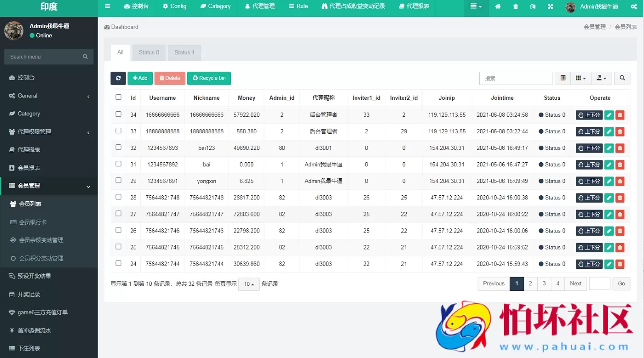Click the refresh icon button

point(118,78)
